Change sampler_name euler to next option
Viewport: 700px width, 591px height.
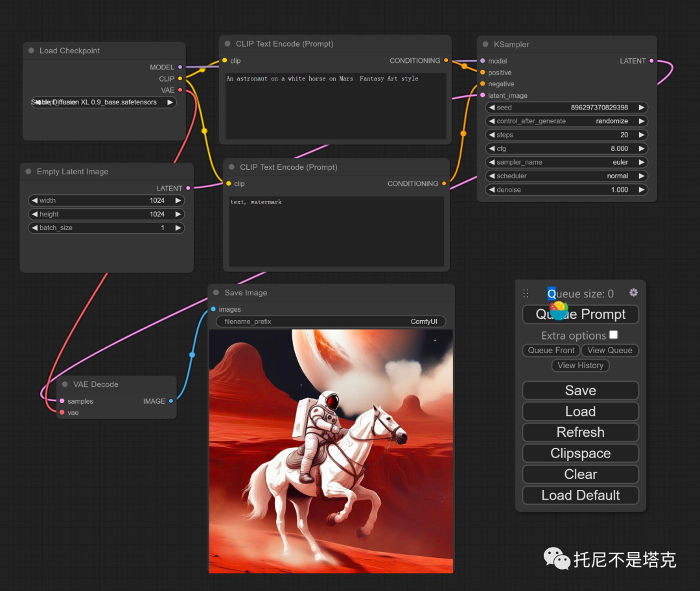[642, 162]
